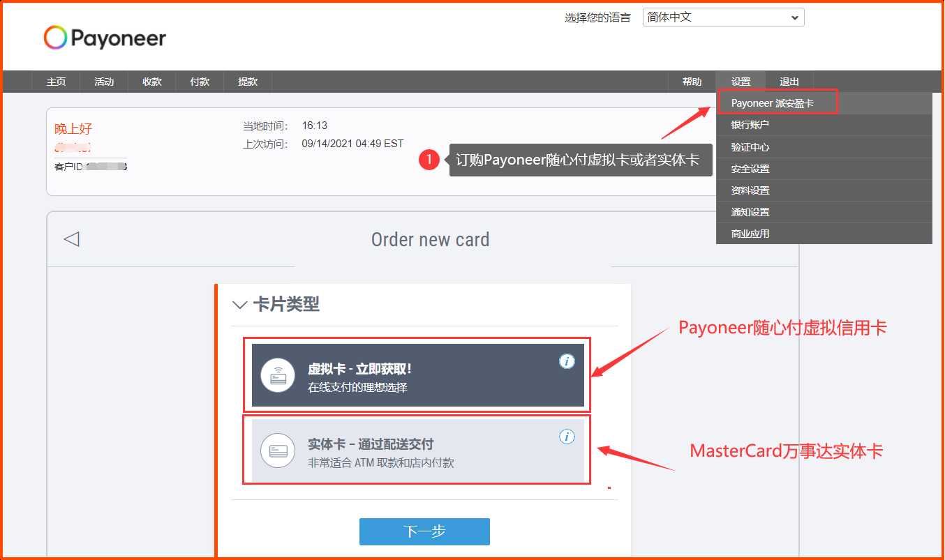Open info icon for the physical card option
945x560 pixels.
click(x=567, y=437)
